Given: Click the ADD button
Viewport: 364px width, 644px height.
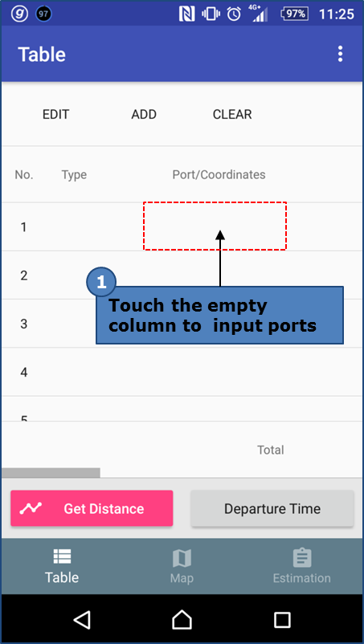Looking at the screenshot, I should pyautogui.click(x=144, y=114).
